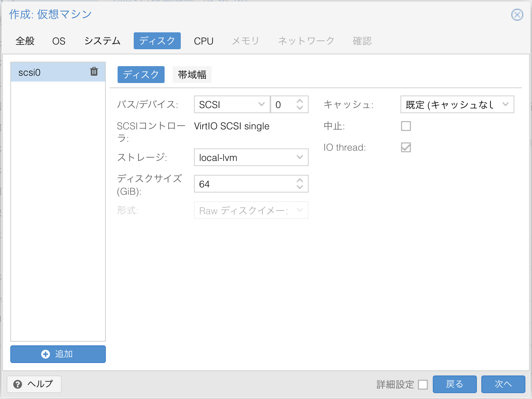532x399 pixels.
Task: Open the 帯域幅 sub-tab
Action: tap(192, 75)
